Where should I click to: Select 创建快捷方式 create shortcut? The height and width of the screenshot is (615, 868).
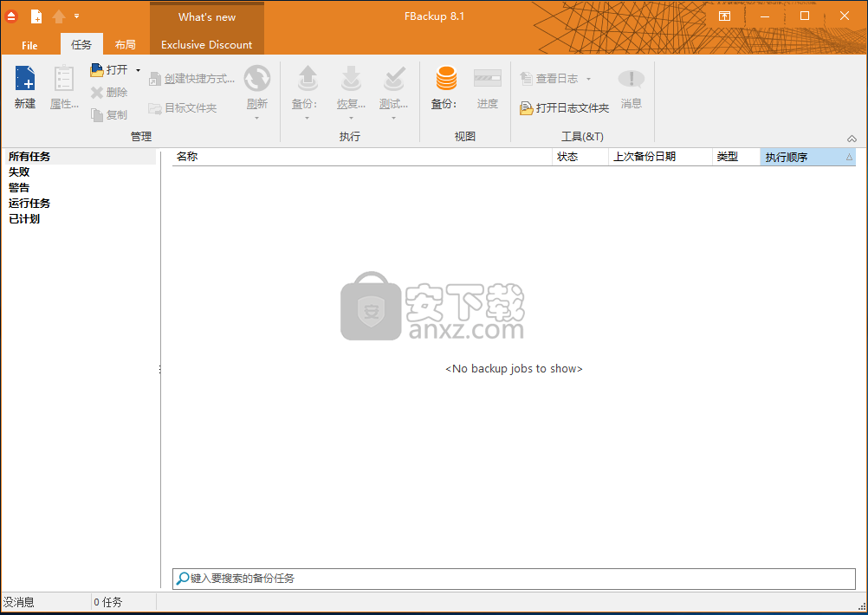click(191, 79)
